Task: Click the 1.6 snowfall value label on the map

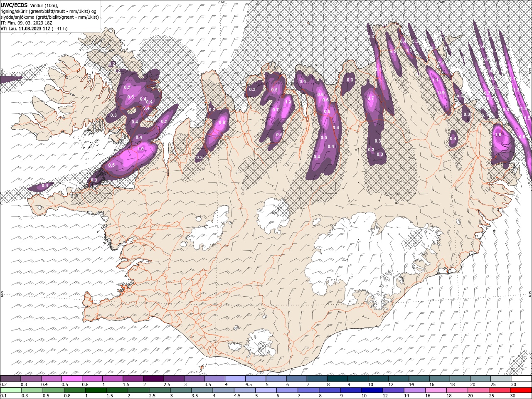Action: pos(498,135)
